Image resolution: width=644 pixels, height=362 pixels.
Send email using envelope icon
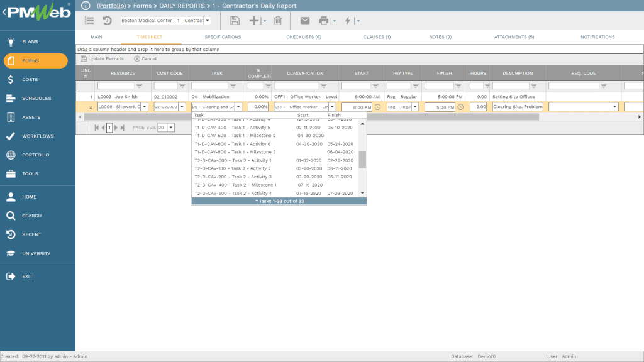click(x=305, y=21)
